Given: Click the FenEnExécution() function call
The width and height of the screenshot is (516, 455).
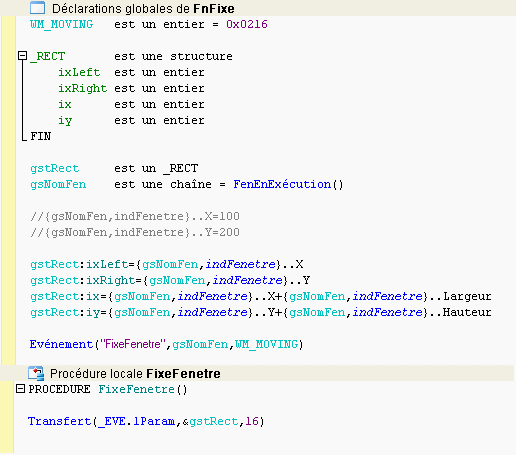Looking at the screenshot, I should 288,184.
